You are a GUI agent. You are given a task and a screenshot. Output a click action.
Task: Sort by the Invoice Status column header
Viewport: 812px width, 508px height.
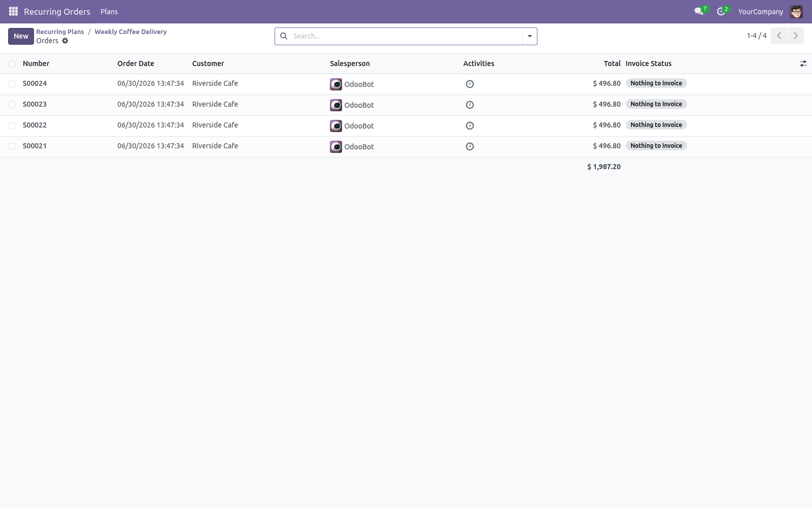(x=649, y=63)
